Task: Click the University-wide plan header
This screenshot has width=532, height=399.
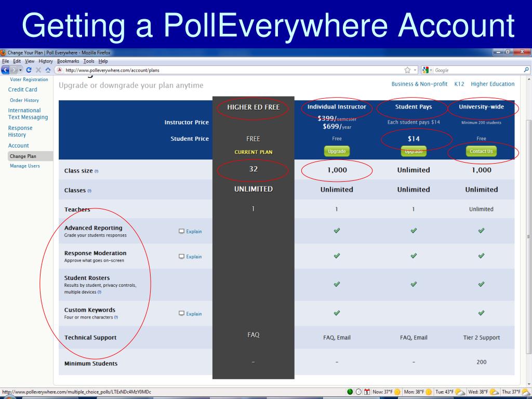Action: coord(482,107)
